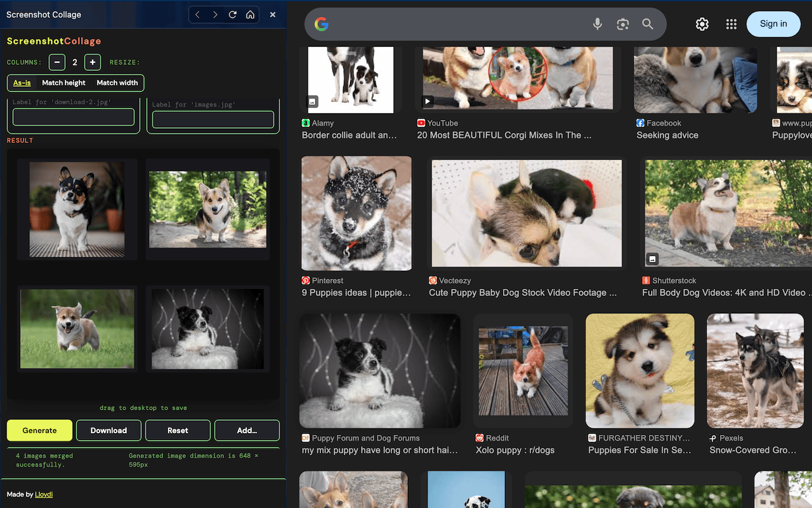Start voice search with microphone icon
Image resolution: width=812 pixels, height=508 pixels.
click(598, 24)
